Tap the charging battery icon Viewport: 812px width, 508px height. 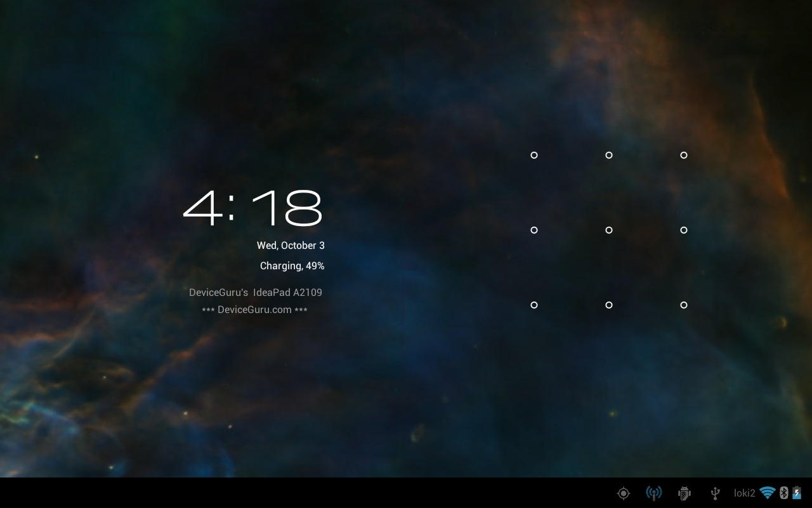797,493
